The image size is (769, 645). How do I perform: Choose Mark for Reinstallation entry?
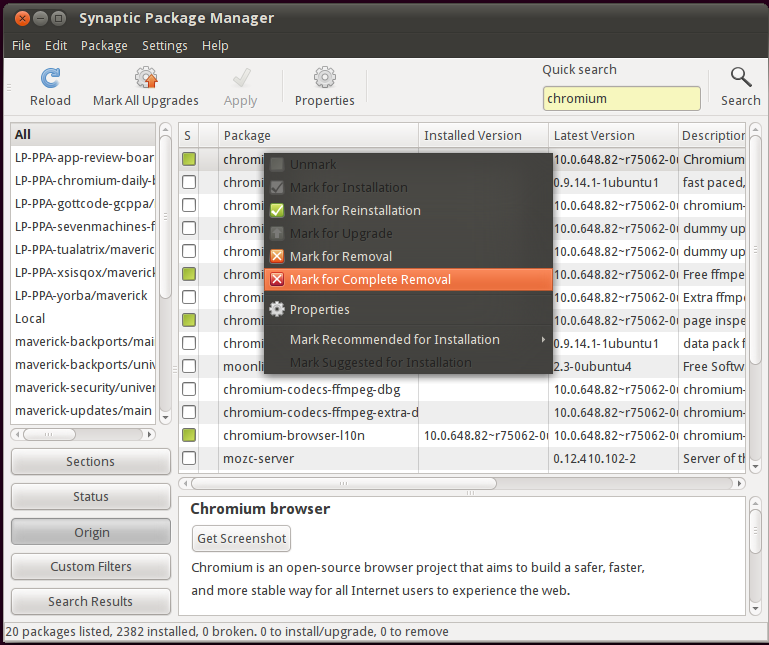pos(409,210)
